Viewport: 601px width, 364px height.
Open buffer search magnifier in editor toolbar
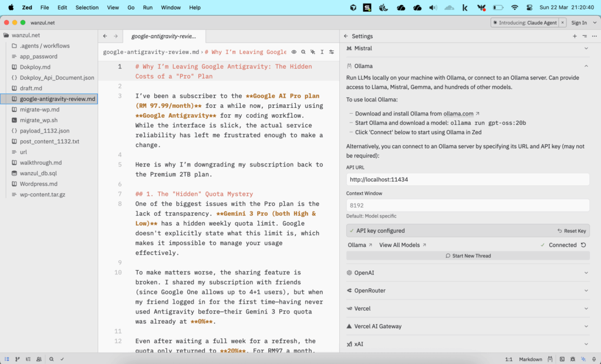[x=303, y=52]
